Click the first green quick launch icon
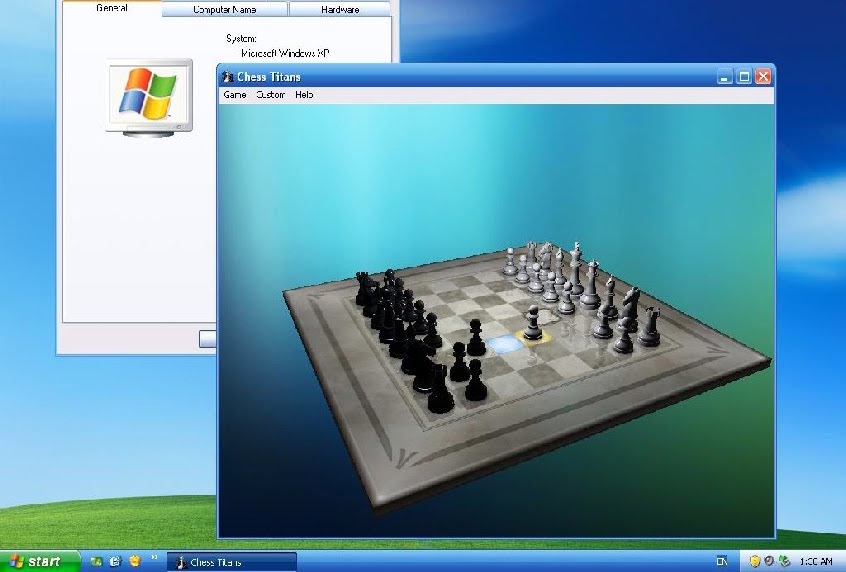 pos(97,561)
